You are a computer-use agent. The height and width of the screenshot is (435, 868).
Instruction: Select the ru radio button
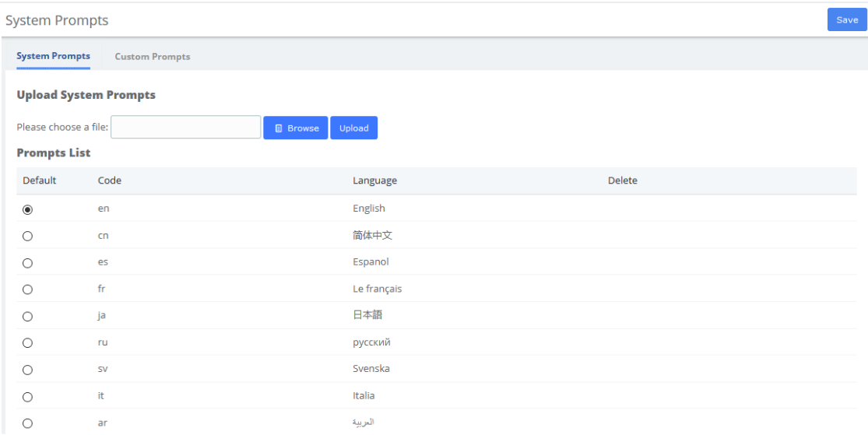pos(27,343)
